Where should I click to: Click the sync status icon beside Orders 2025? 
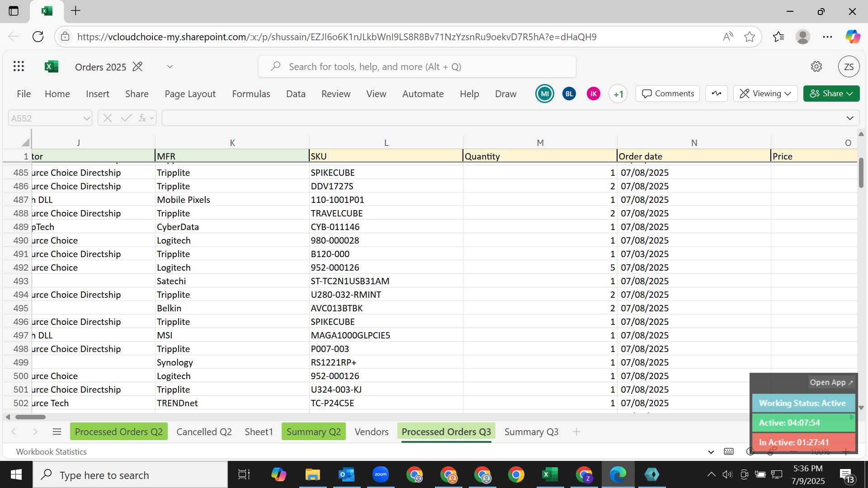pos(137,66)
